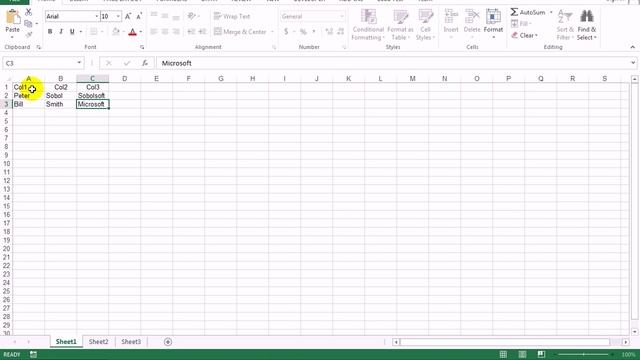640x360 pixels.
Task: Select cell containing Smith
Action: (60, 104)
